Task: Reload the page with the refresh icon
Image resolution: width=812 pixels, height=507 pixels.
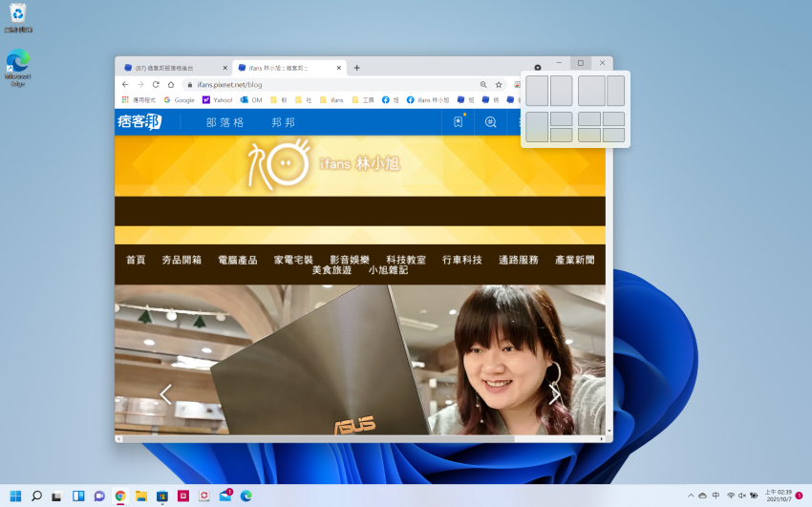Action: [156, 84]
